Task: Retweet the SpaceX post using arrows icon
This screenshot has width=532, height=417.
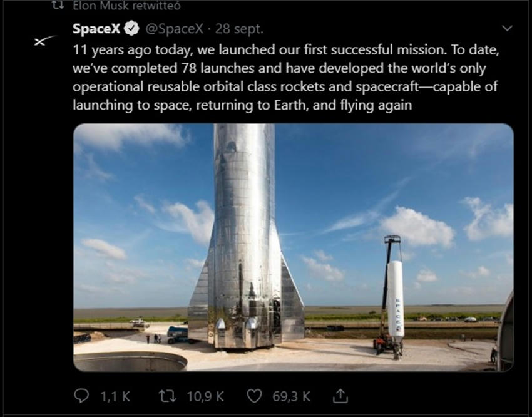Action: [167, 395]
